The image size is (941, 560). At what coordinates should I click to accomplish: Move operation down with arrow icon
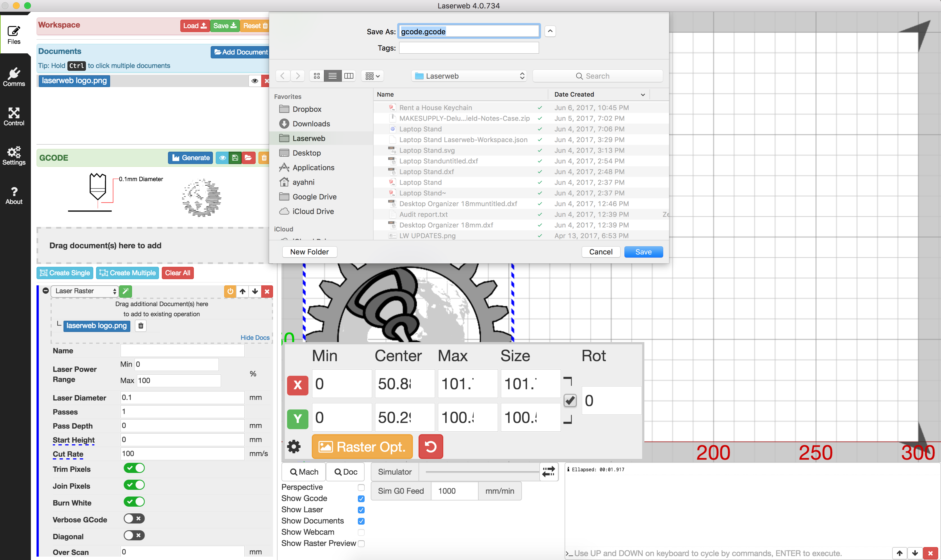(x=255, y=291)
